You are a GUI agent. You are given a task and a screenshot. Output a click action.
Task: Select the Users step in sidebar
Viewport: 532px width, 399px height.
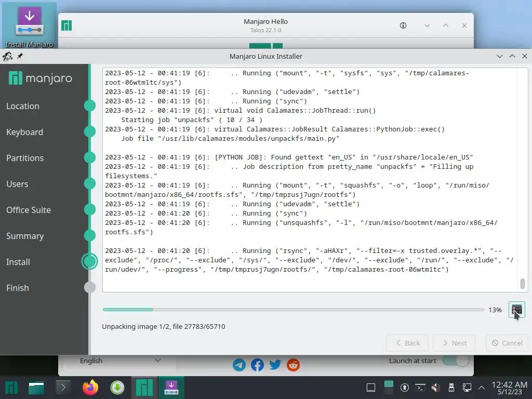[17, 184]
